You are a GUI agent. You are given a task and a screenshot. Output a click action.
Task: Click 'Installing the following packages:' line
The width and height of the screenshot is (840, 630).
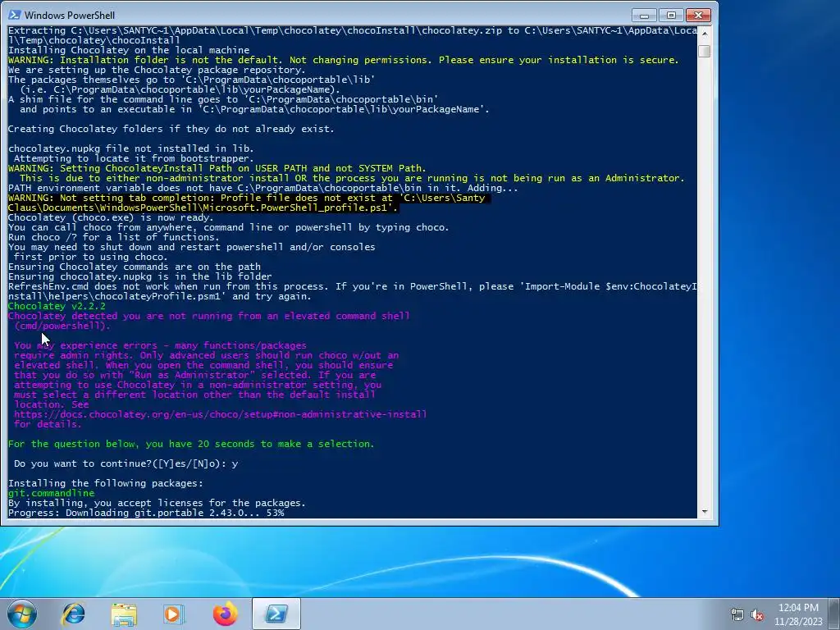(x=106, y=483)
